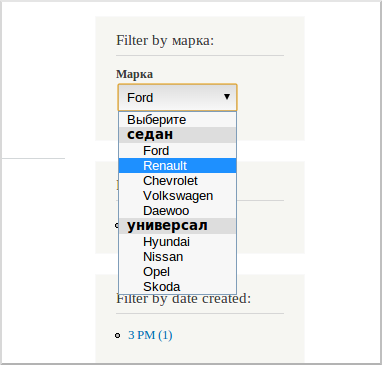Click the Filter by date created heading

point(183,299)
